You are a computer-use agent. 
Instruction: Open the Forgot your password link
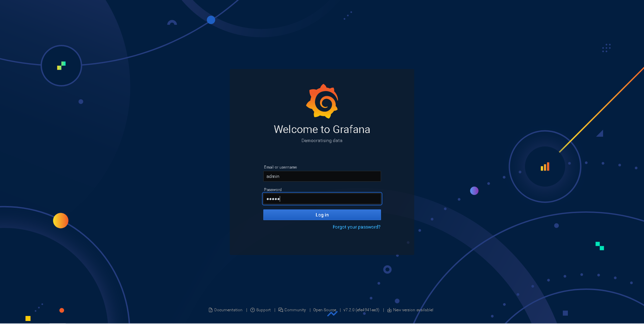(356, 227)
